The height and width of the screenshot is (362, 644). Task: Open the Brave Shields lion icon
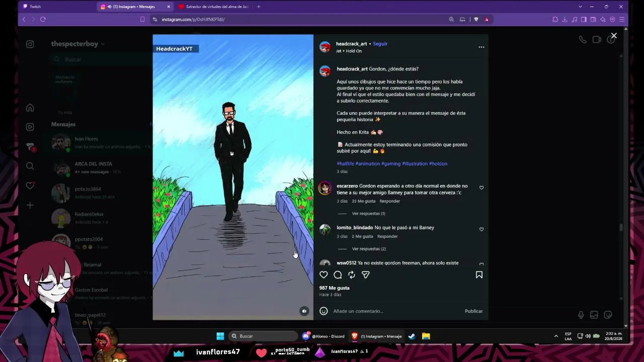476,20
